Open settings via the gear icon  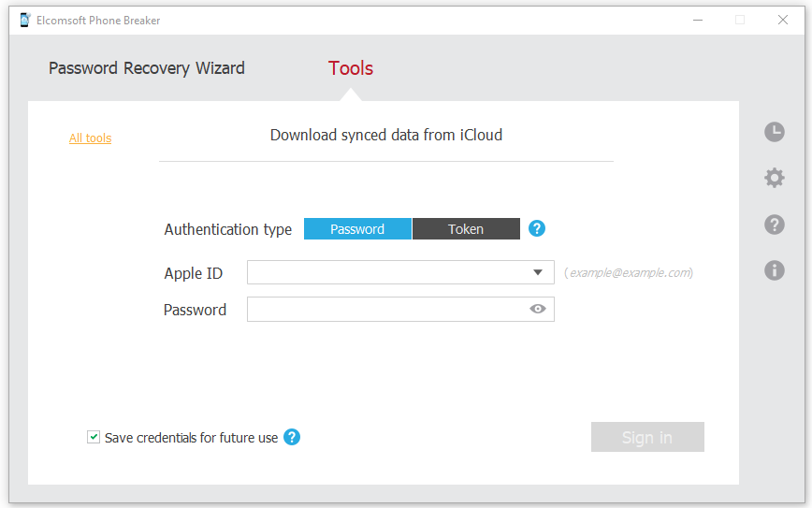(x=774, y=178)
